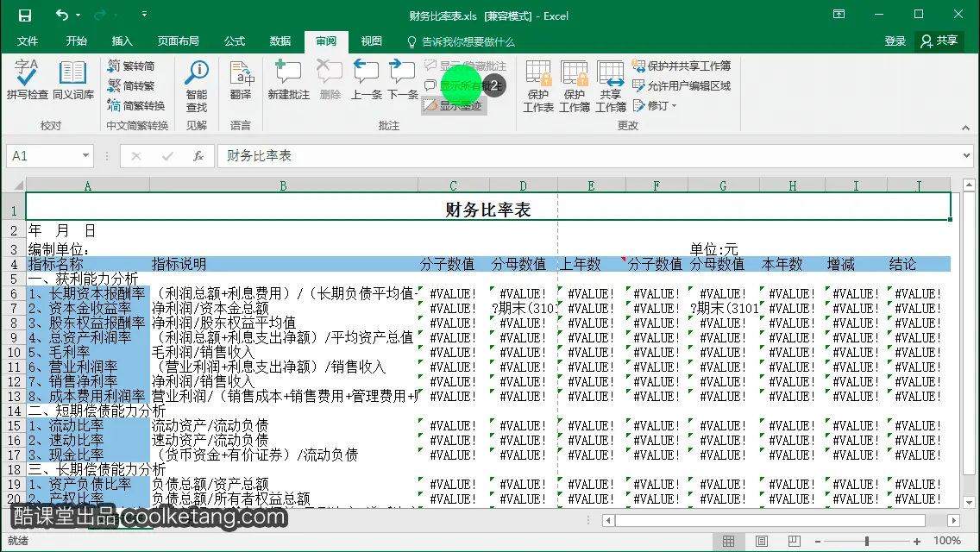
Task: Toggle 显示墨迹 ink display
Action: 454,105
